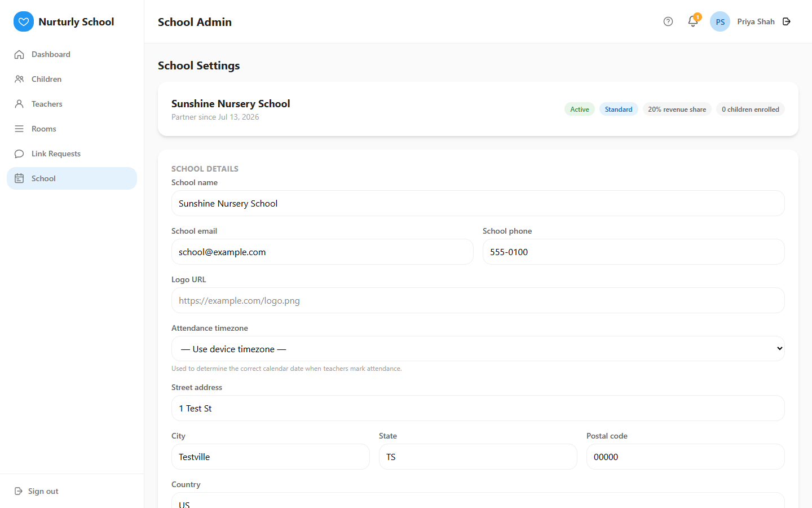This screenshot has width=812, height=508.
Task: Open help via the question mark icon
Action: coord(668,21)
